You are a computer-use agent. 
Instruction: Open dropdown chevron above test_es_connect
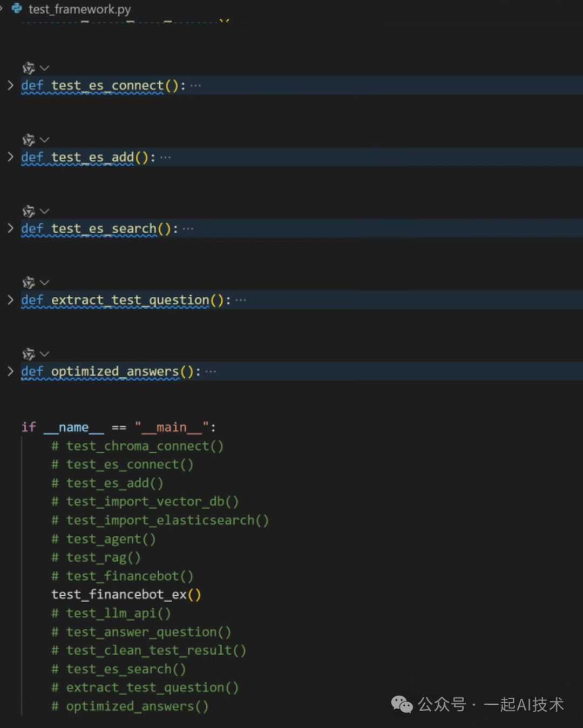tap(45, 68)
